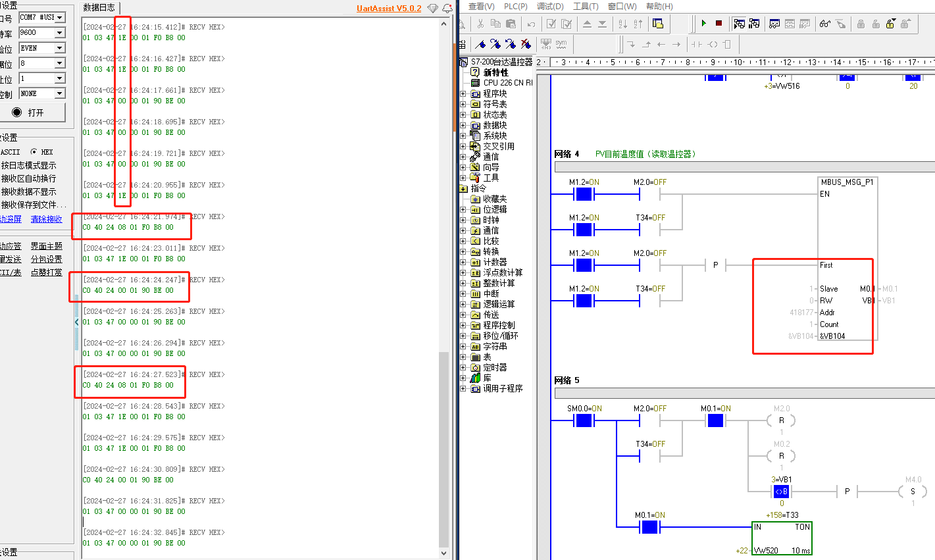Click the sort ascending icon in toolbar
Image resolution: width=935 pixels, height=560 pixels.
coord(622,24)
